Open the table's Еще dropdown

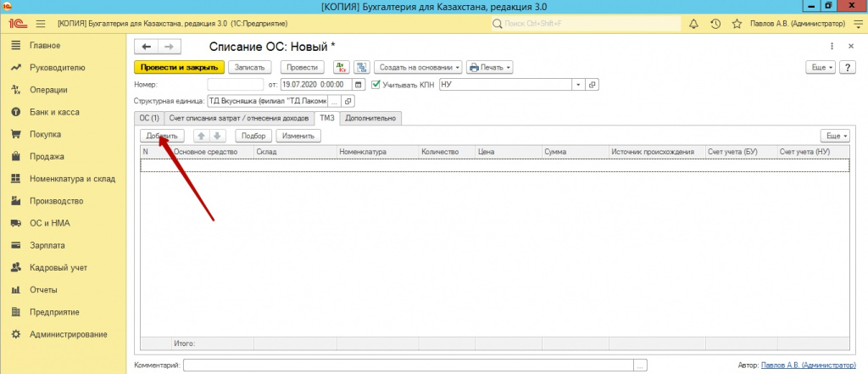coord(837,136)
